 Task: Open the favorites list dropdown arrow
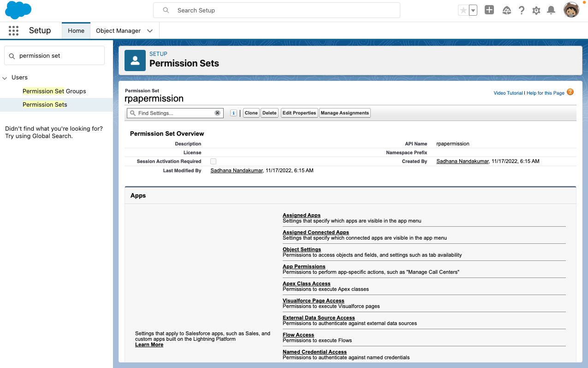tap(473, 10)
